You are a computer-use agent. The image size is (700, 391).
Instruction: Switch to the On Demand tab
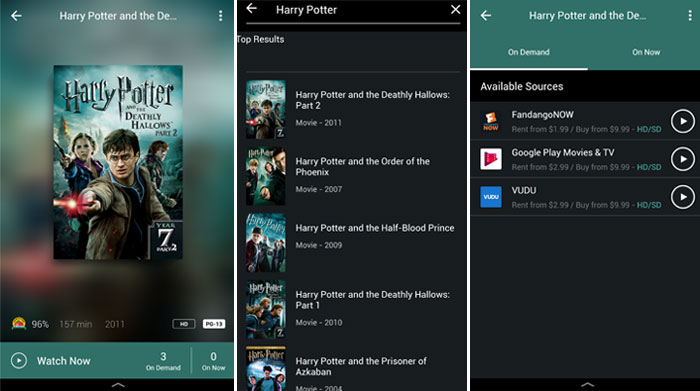(x=529, y=52)
